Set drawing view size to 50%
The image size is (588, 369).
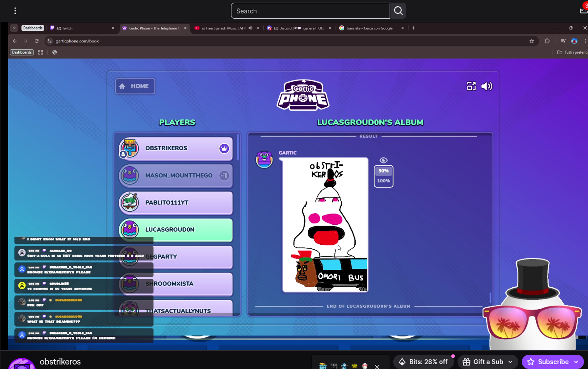[383, 171]
